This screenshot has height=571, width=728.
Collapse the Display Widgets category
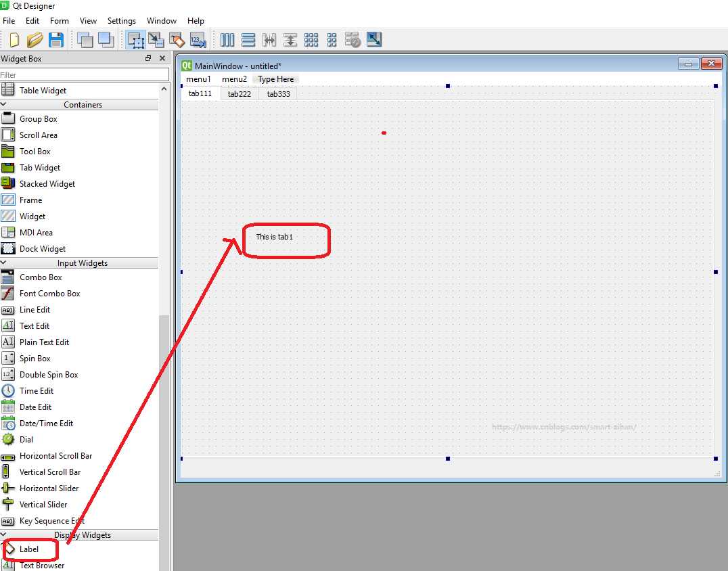(3, 534)
